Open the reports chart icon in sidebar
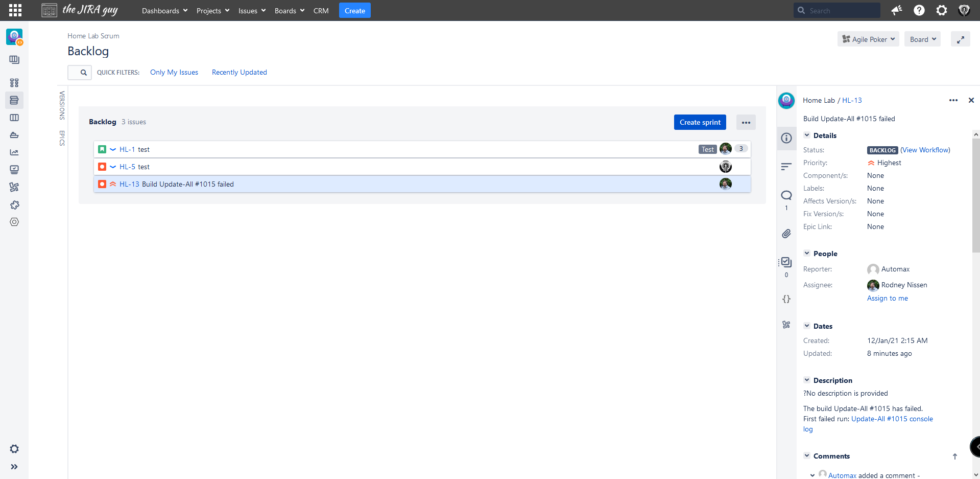The image size is (980, 479). [14, 152]
